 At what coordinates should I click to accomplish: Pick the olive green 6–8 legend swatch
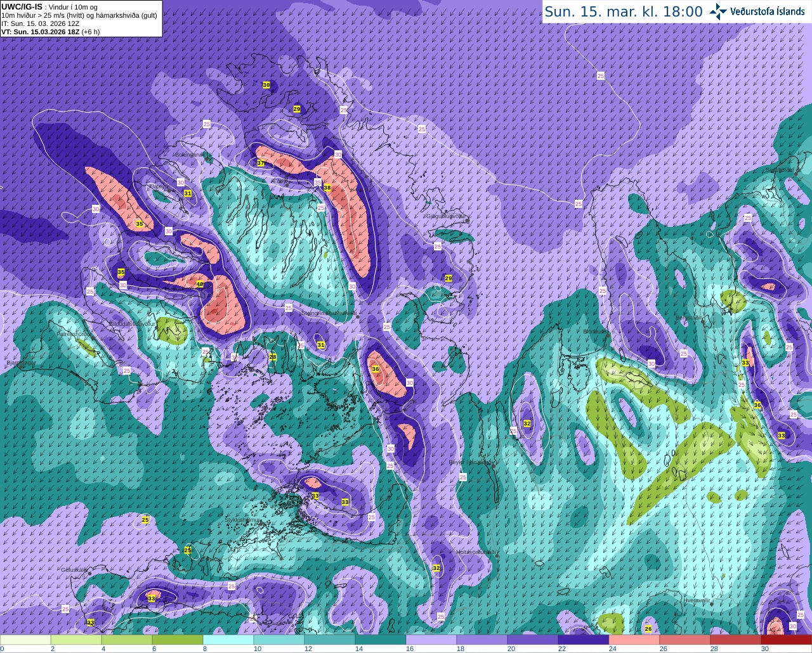click(x=178, y=640)
